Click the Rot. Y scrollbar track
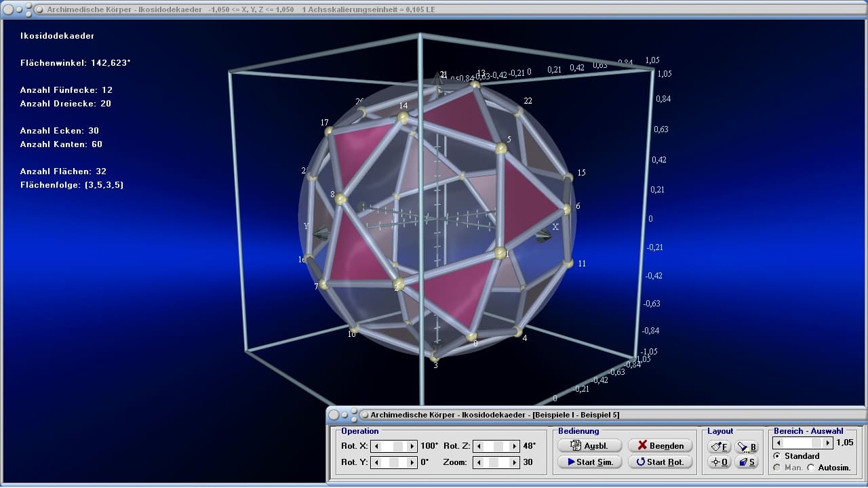Image resolution: width=868 pixels, height=488 pixels. pos(394,462)
